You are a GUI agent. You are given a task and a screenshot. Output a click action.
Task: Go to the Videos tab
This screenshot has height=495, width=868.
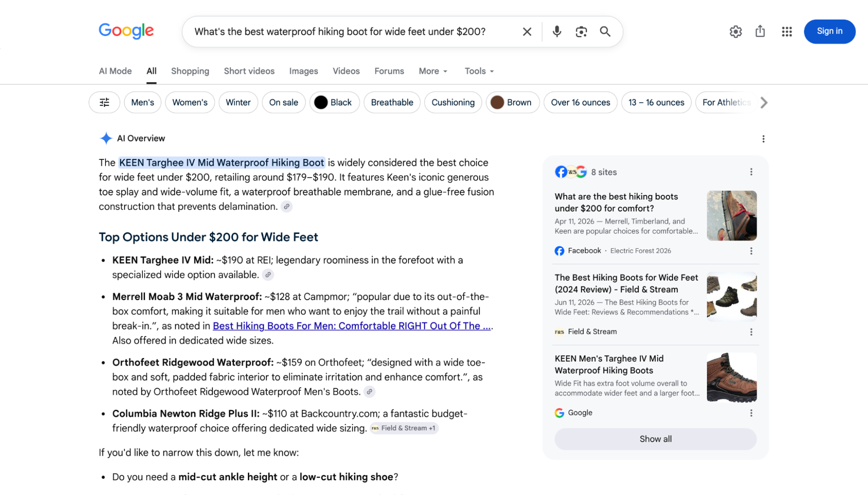point(346,71)
